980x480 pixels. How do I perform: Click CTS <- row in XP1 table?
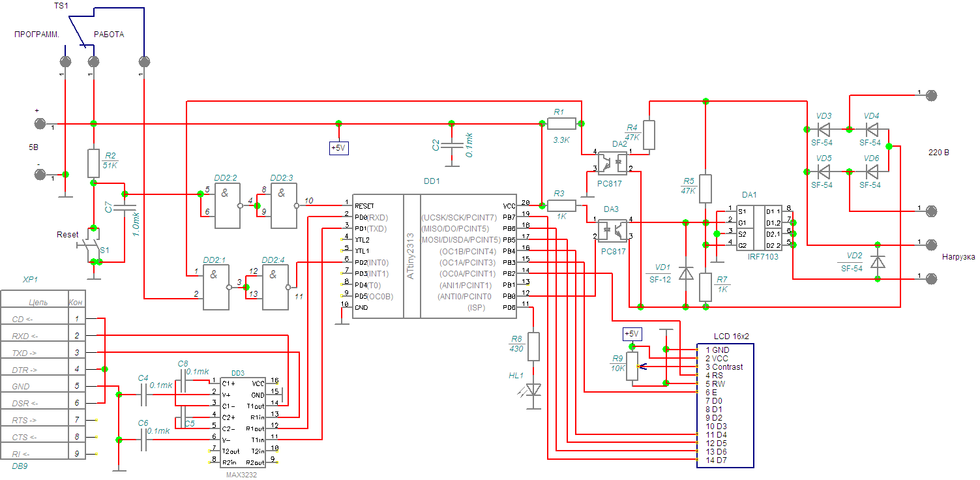44,438
